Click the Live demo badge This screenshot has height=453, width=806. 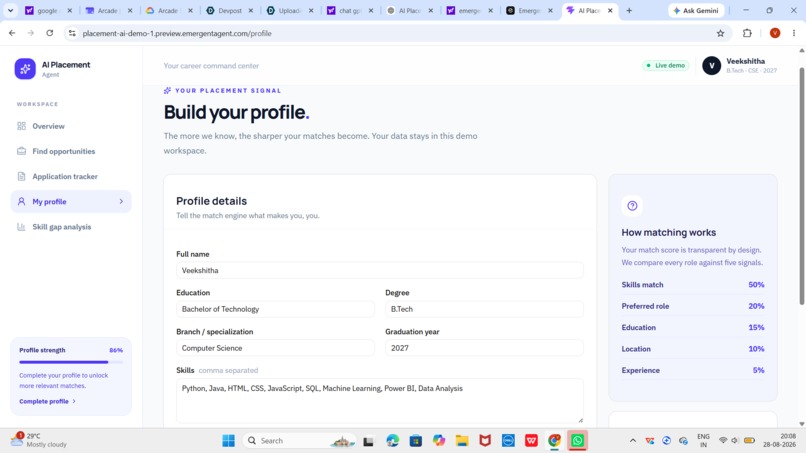665,65
